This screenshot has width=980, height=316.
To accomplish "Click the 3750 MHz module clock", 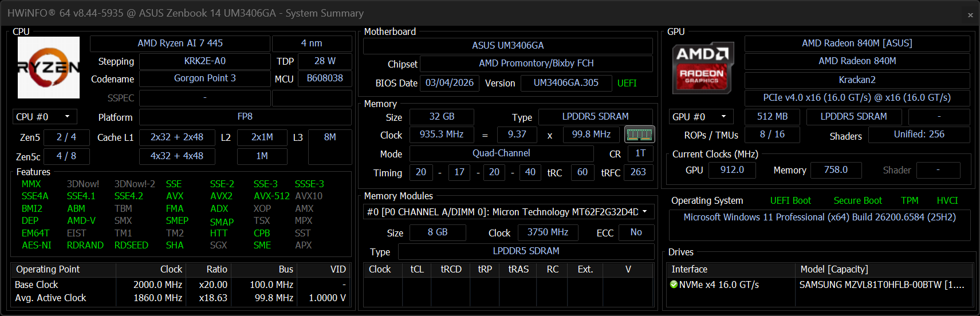I will tap(548, 232).
